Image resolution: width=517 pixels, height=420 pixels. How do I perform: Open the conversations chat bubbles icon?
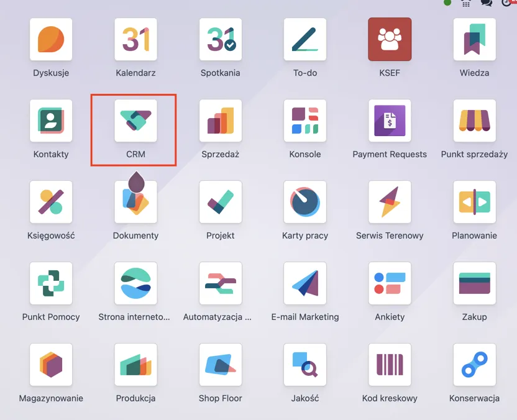pos(487,3)
